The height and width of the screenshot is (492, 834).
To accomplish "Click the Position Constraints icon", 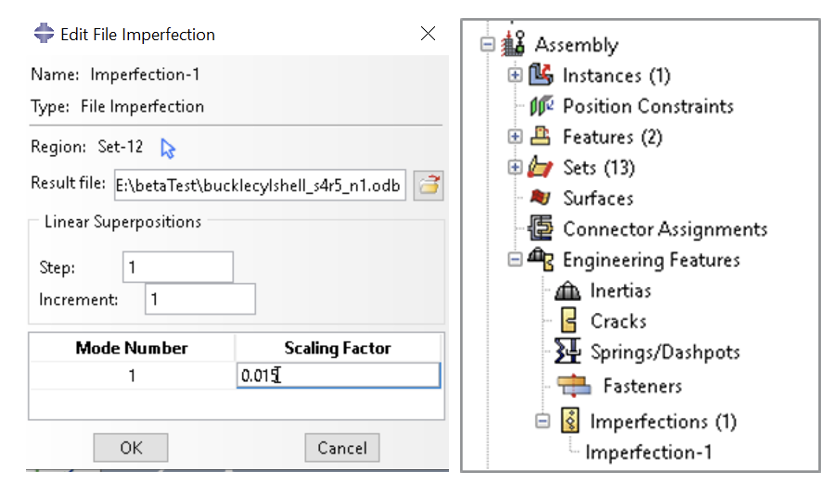I will click(x=541, y=106).
